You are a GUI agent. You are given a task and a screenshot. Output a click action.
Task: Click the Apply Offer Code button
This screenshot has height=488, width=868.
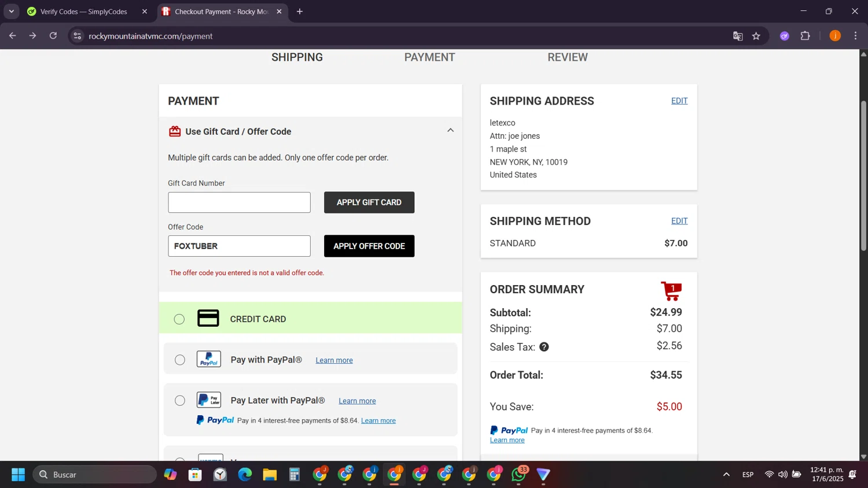pos(369,246)
